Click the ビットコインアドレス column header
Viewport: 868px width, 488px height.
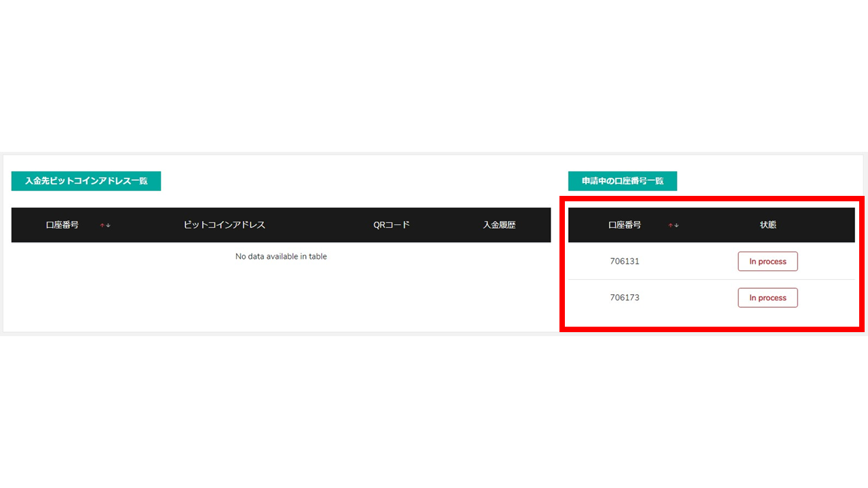pyautogui.click(x=224, y=225)
